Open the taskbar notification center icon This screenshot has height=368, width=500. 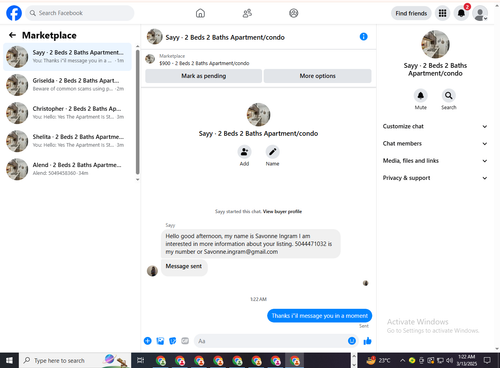tap(487, 360)
